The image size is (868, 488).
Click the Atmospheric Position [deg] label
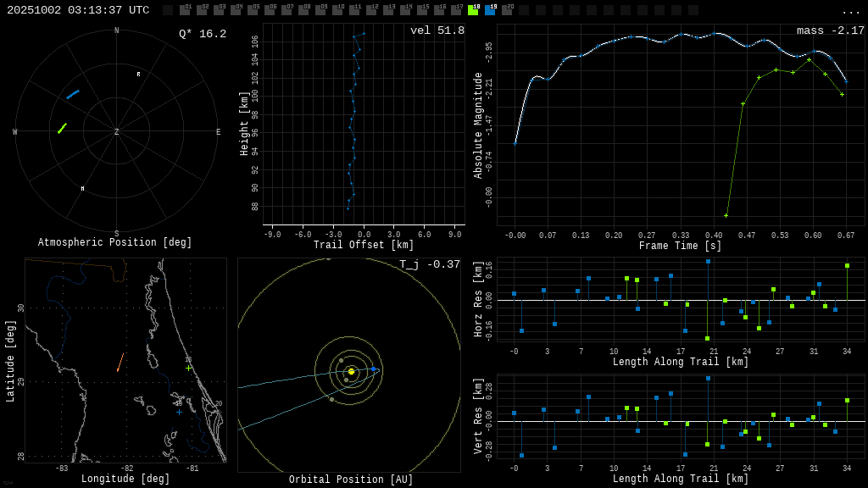pyautogui.click(x=114, y=242)
